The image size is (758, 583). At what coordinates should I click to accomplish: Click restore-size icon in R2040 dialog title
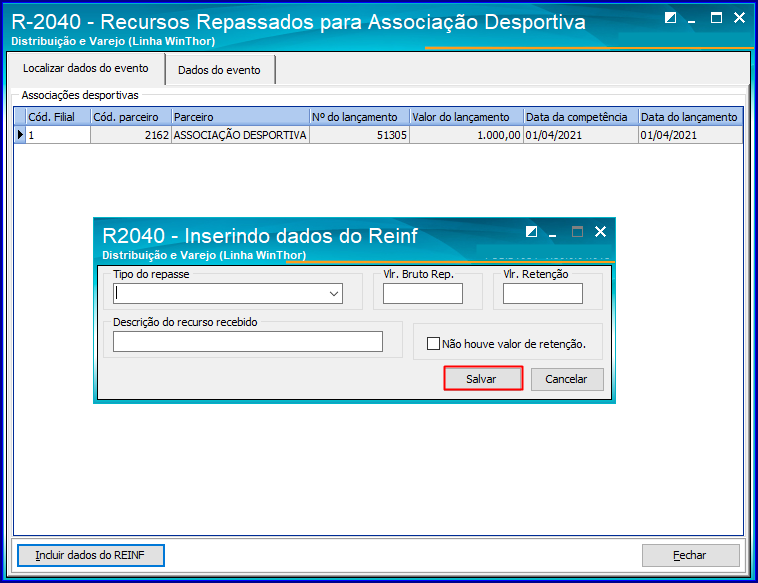click(531, 232)
